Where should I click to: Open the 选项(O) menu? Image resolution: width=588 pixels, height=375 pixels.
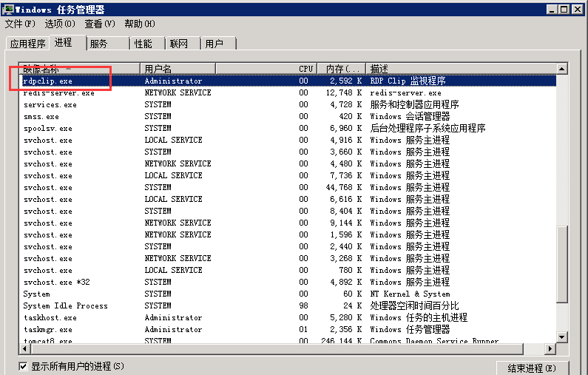click(60, 24)
